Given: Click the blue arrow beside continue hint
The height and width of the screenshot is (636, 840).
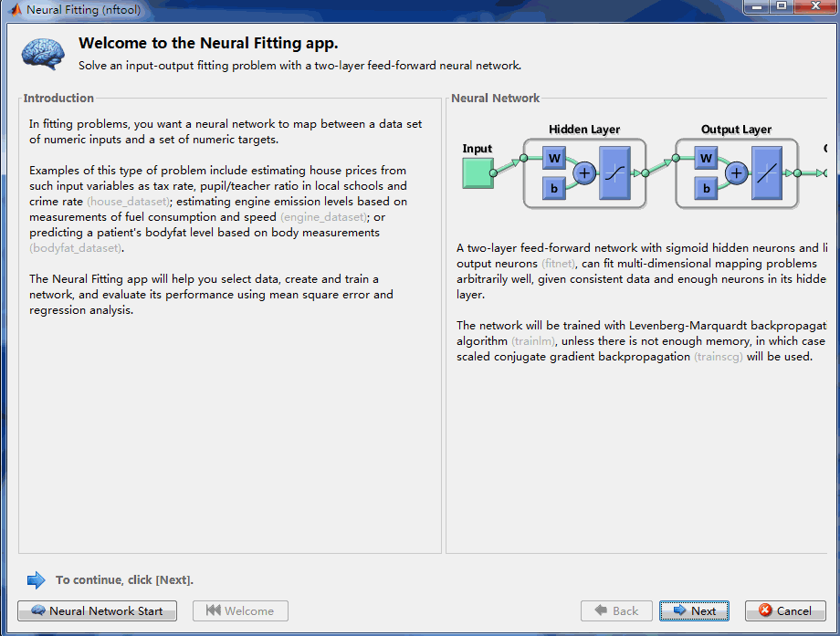Looking at the screenshot, I should point(37,579).
